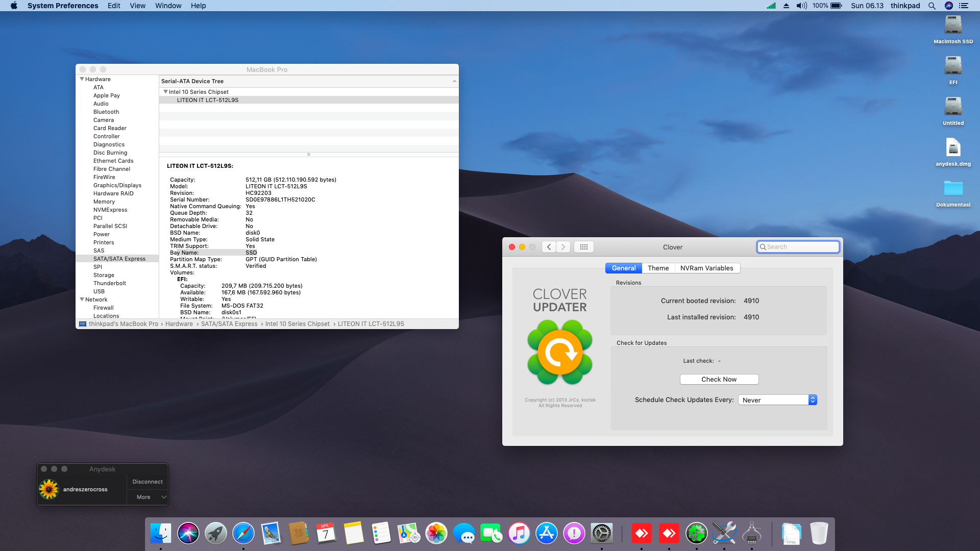Open Clover Configurator green clover dock icon
Viewport: 980px width, 551px height.
tap(696, 534)
